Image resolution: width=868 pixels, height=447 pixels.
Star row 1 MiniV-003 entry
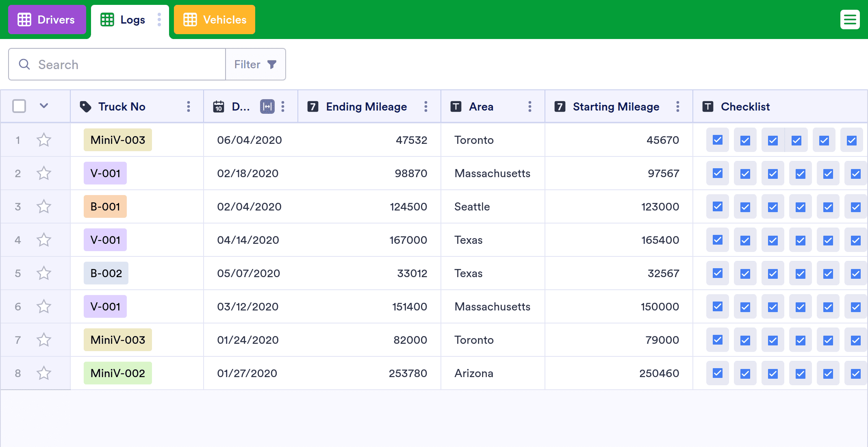tap(44, 140)
